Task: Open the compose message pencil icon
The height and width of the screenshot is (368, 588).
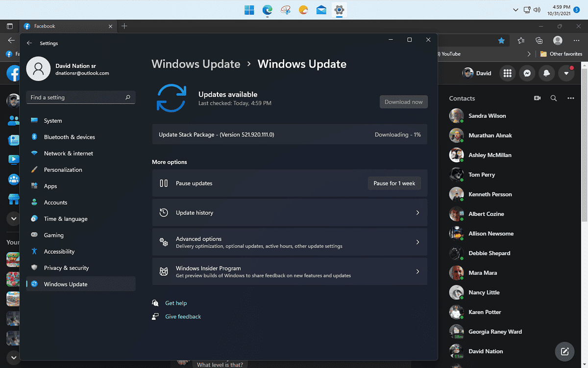Action: coord(564,351)
